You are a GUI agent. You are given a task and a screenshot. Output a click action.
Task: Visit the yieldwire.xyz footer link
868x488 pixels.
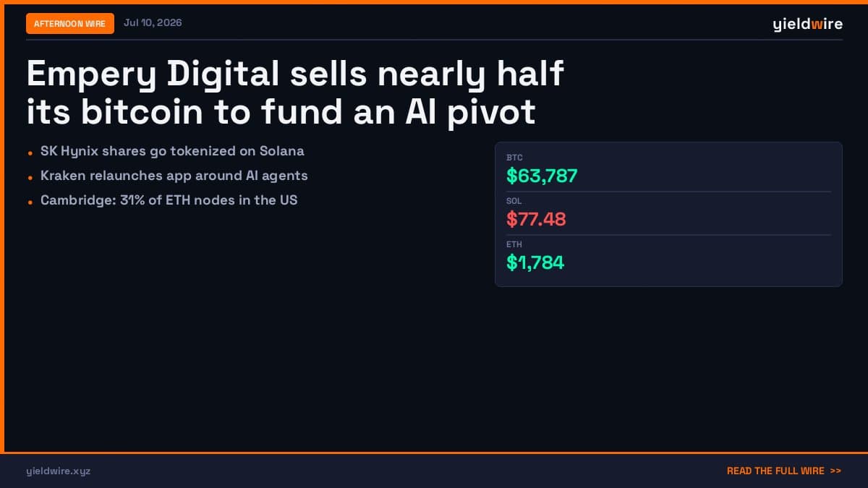click(x=59, y=471)
